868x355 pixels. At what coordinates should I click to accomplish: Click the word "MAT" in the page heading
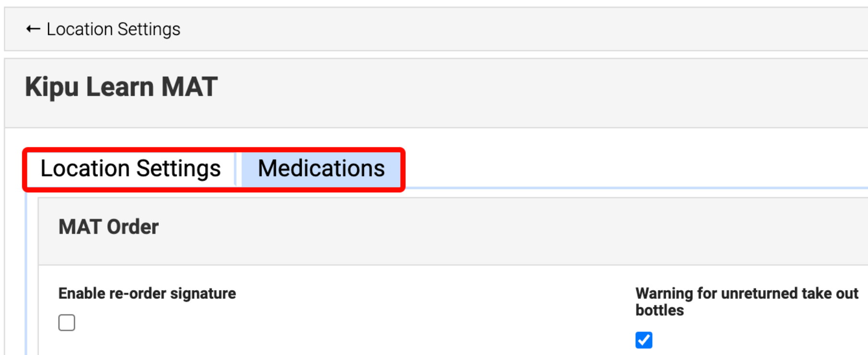tap(189, 87)
